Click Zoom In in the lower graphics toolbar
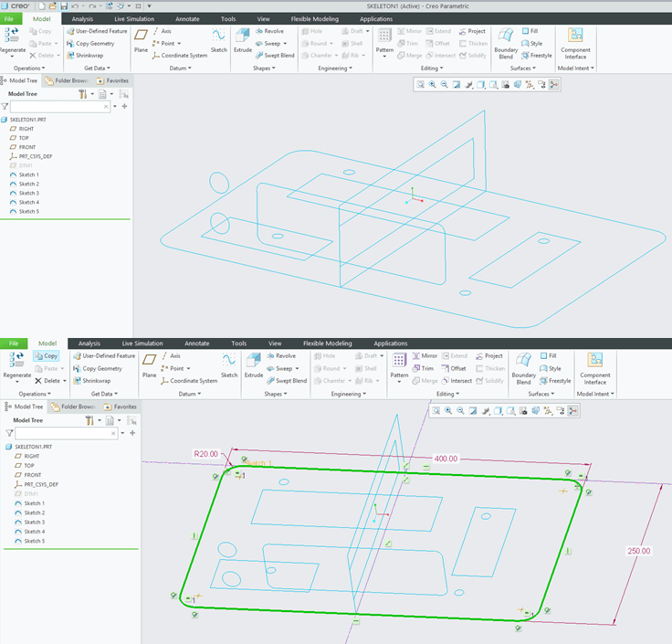The image size is (672, 644). [x=447, y=410]
